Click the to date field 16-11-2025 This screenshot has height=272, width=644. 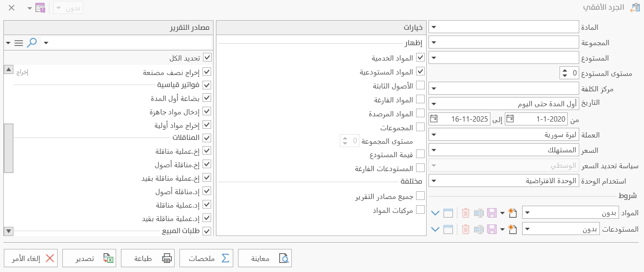[464, 119]
